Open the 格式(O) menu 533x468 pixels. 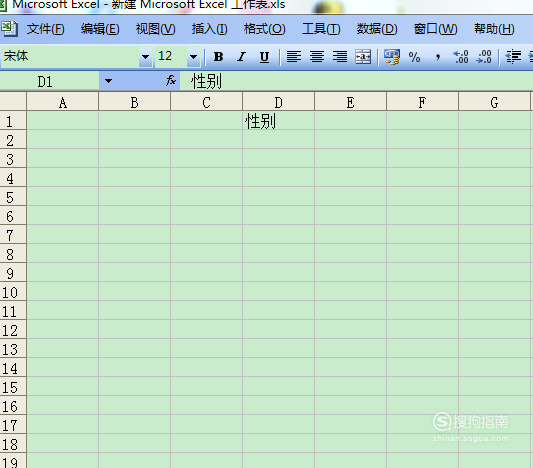coord(264,29)
